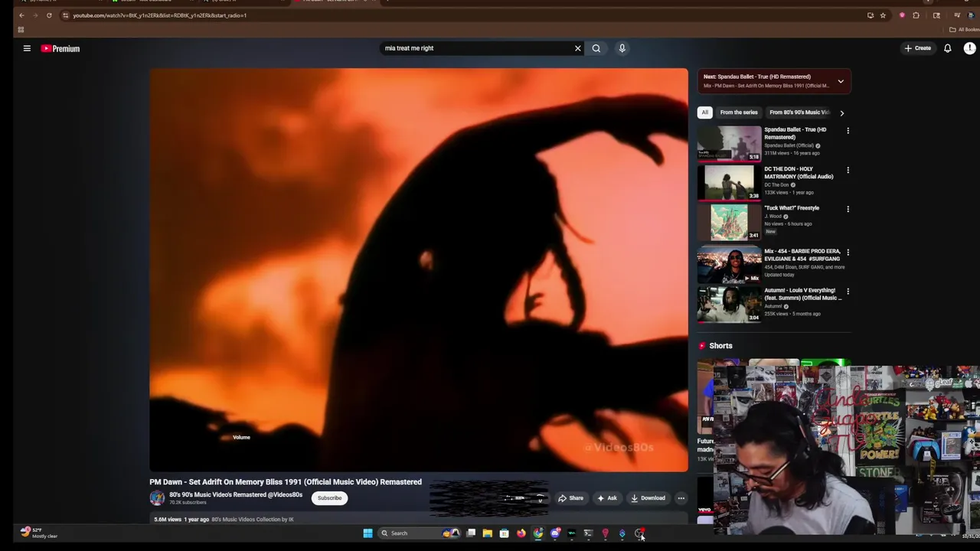This screenshot has height=551, width=980.
Task: Click install/cast icon in address bar
Action: (871, 15)
